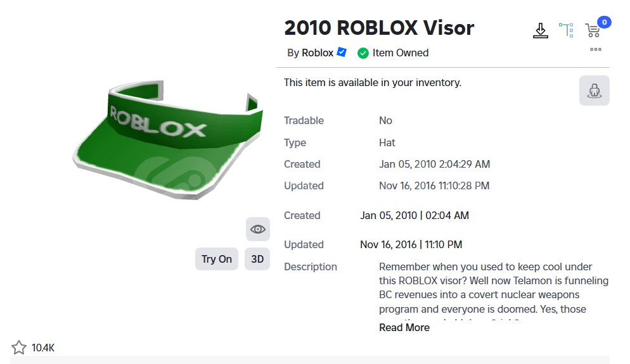Click the item description text
The image size is (630, 364).
point(493,288)
